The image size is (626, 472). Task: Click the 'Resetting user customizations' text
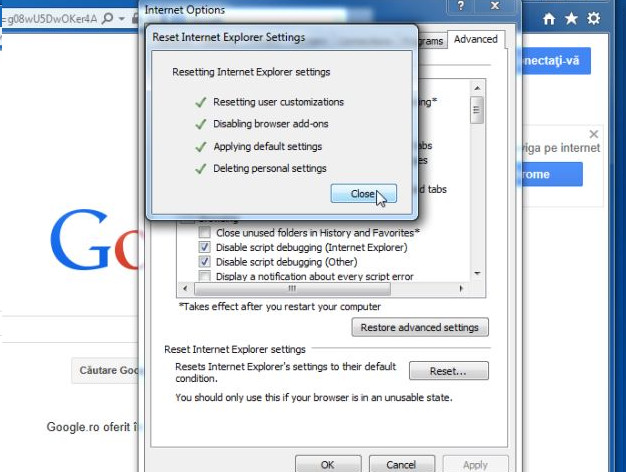[278, 102]
